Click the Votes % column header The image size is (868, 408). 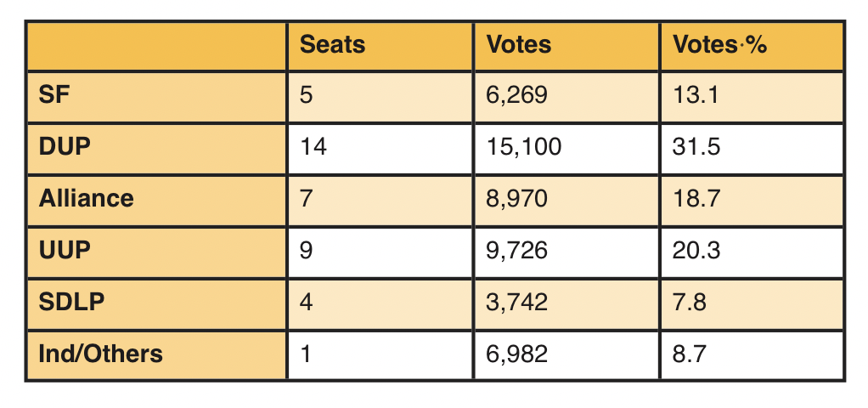[x=720, y=45]
